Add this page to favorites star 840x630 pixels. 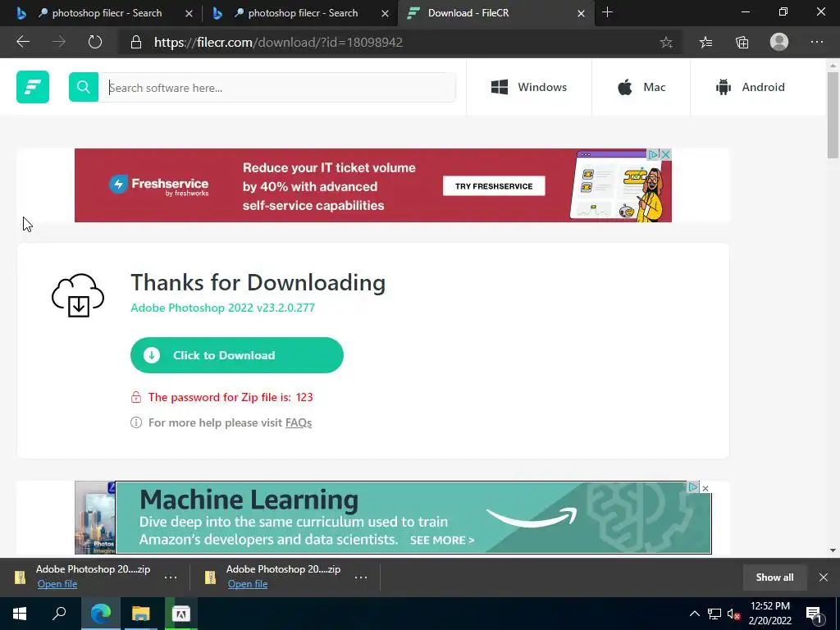(666, 43)
